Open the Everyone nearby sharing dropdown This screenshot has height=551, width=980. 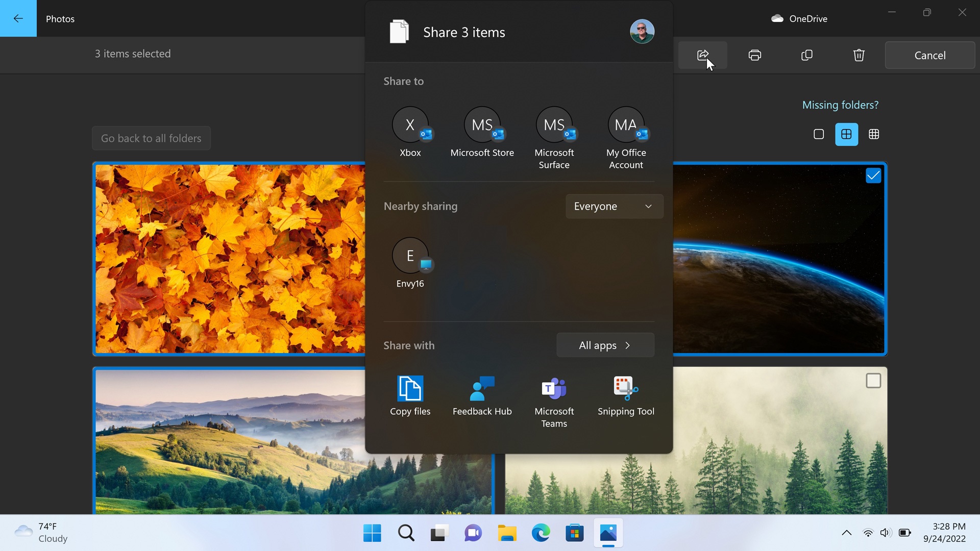(x=614, y=206)
